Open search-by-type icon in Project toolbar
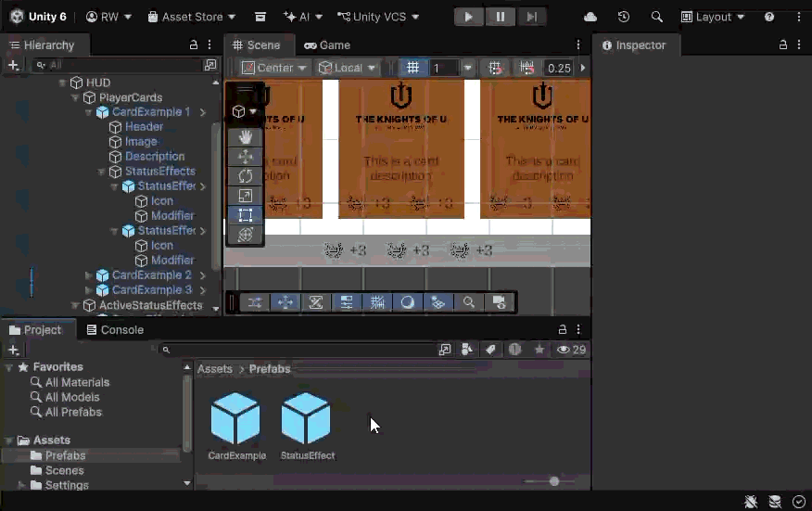Image resolution: width=812 pixels, height=511 pixels. pos(467,350)
